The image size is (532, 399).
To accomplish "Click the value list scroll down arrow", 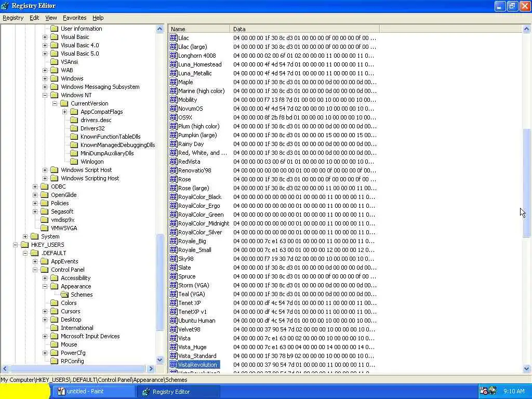I will pyautogui.click(x=526, y=368).
